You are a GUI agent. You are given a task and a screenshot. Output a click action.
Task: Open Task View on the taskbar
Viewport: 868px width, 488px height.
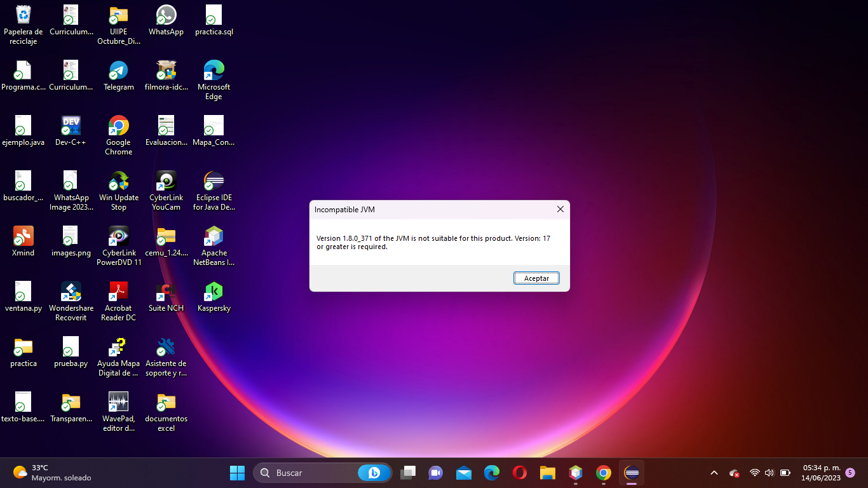tap(408, 473)
